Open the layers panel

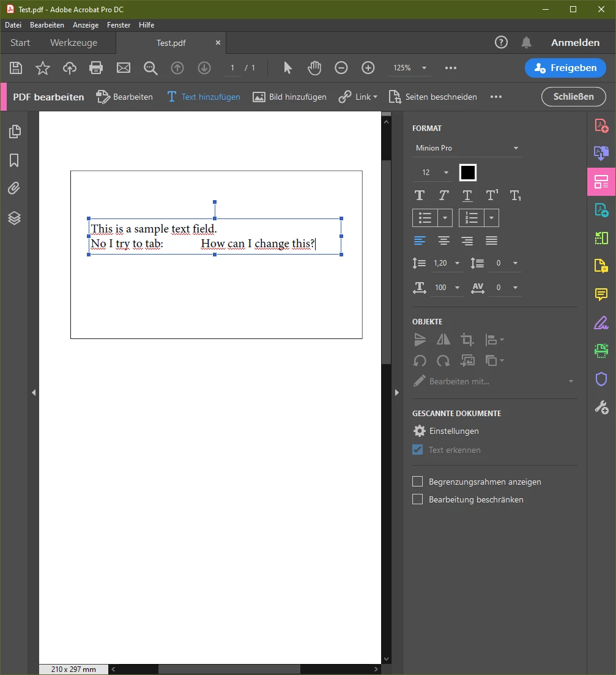[14, 218]
